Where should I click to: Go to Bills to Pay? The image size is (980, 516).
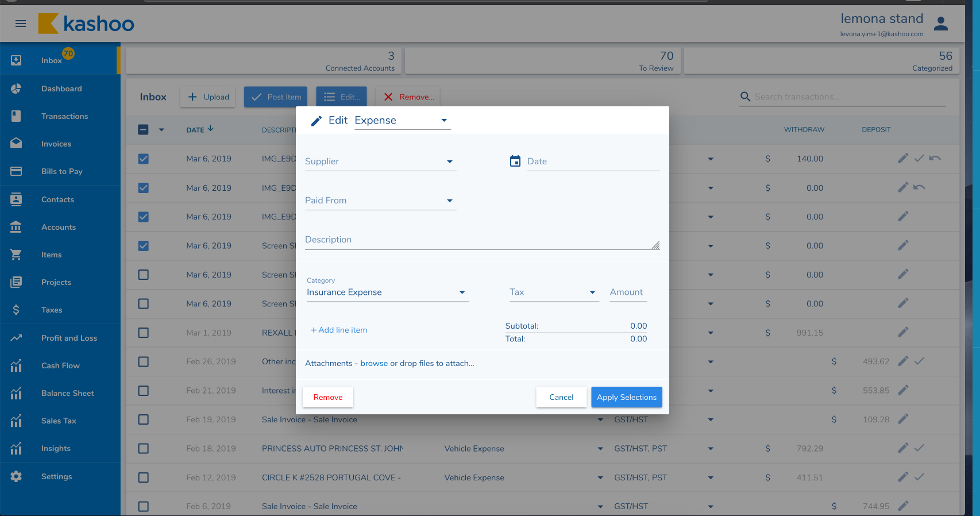pyautogui.click(x=62, y=171)
